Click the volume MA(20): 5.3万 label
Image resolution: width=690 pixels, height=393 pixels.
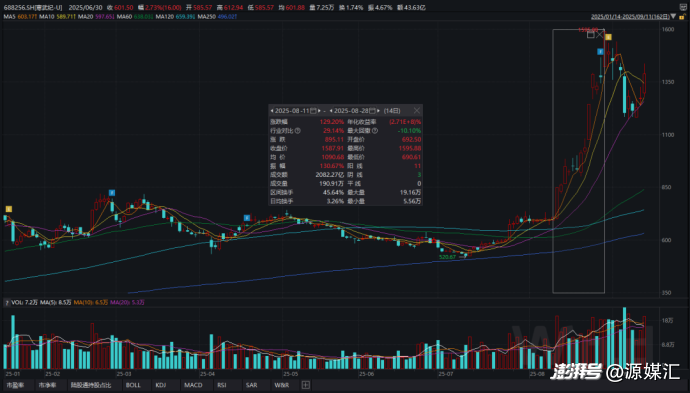pos(127,303)
